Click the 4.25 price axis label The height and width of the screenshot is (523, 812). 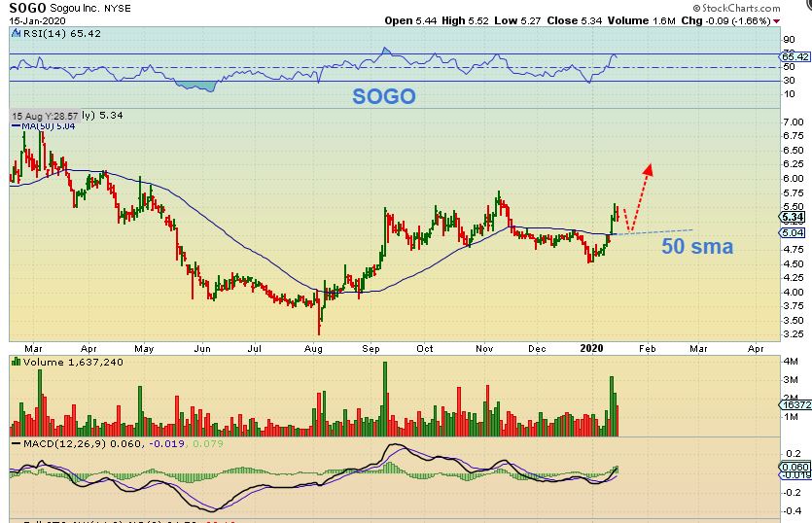[794, 278]
